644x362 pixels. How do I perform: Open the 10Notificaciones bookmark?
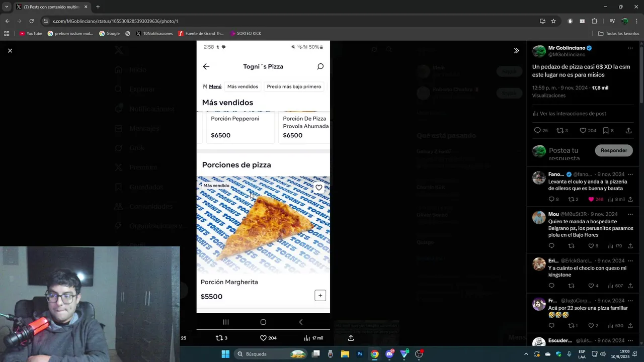point(154,34)
